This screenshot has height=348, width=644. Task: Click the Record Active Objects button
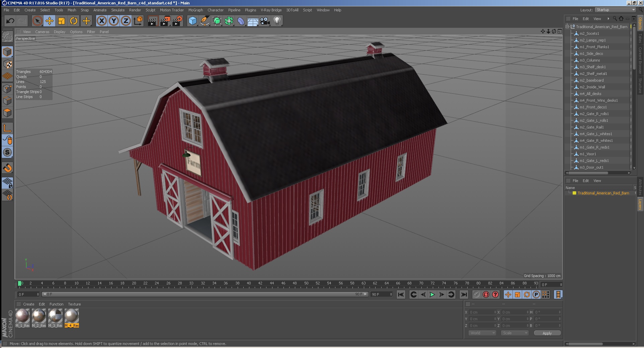tap(477, 294)
